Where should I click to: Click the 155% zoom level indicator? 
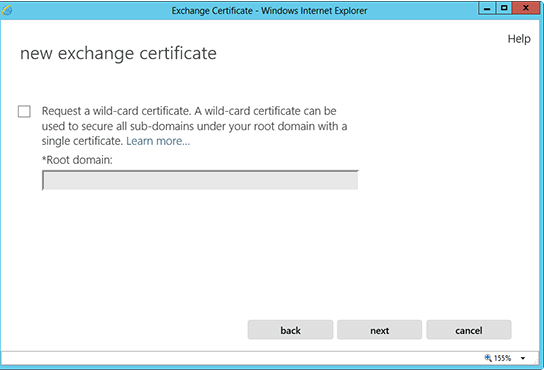[503, 358]
